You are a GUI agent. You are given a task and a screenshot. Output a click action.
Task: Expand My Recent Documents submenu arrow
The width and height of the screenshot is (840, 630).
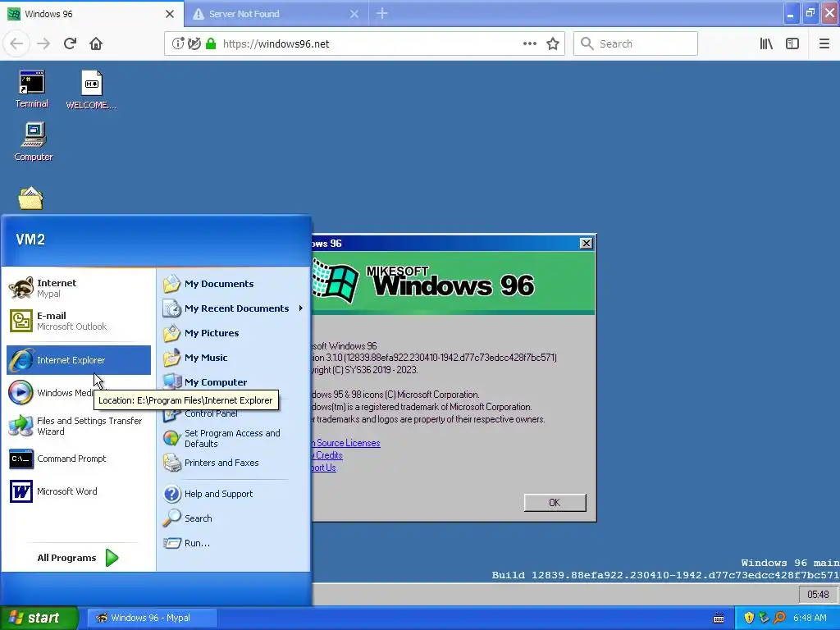[300, 308]
